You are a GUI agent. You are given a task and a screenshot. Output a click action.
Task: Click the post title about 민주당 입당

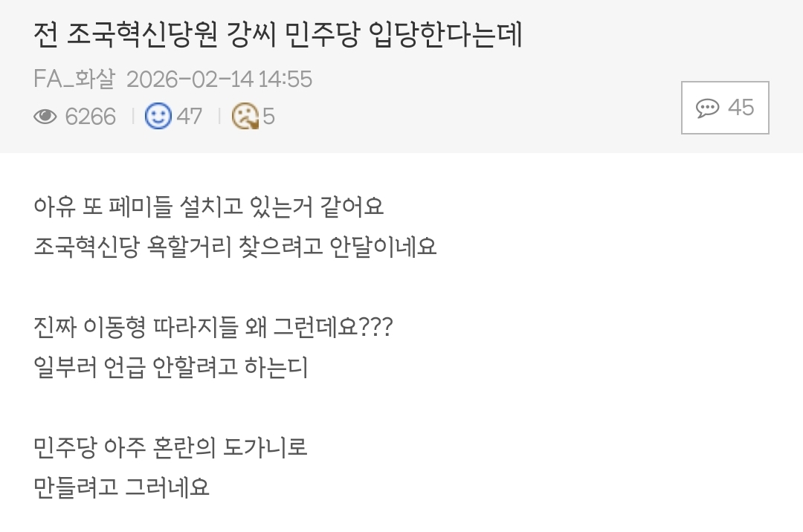coord(278,34)
